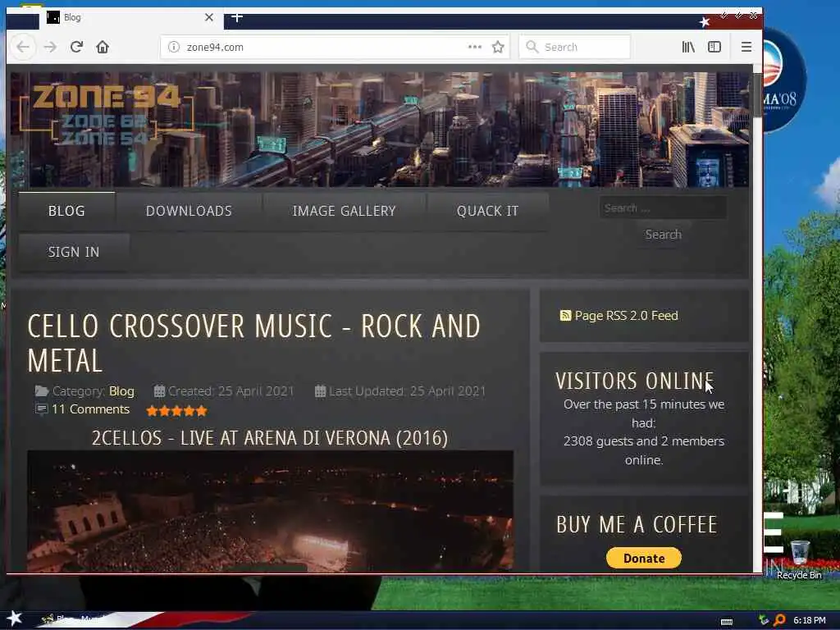The width and height of the screenshot is (840, 630).
Task: Click the browser forward arrow
Action: [x=50, y=47]
